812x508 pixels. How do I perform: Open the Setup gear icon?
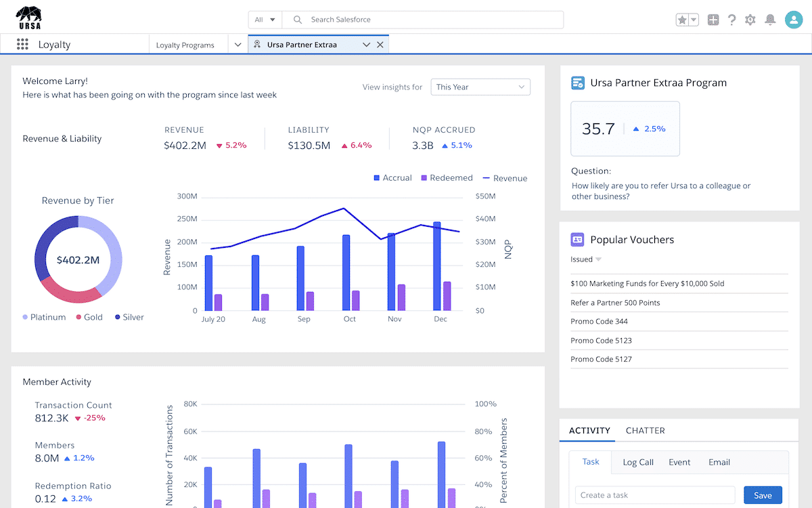[750, 20]
